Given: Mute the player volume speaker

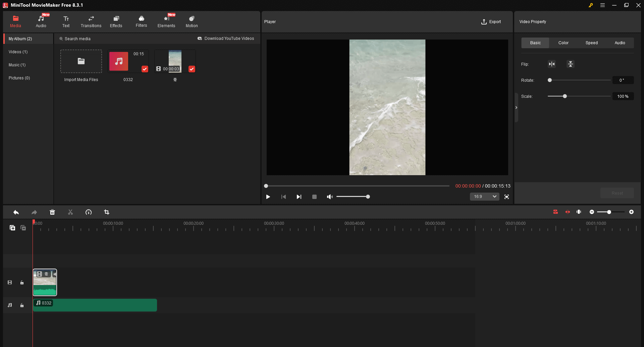Looking at the screenshot, I should click(x=330, y=197).
